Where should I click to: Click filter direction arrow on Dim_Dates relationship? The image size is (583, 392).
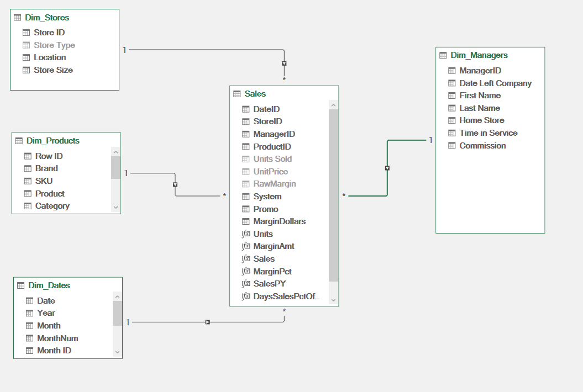(x=207, y=322)
